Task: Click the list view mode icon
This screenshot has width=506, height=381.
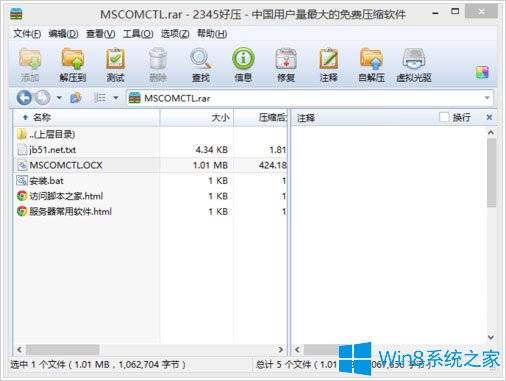Action: (x=100, y=98)
